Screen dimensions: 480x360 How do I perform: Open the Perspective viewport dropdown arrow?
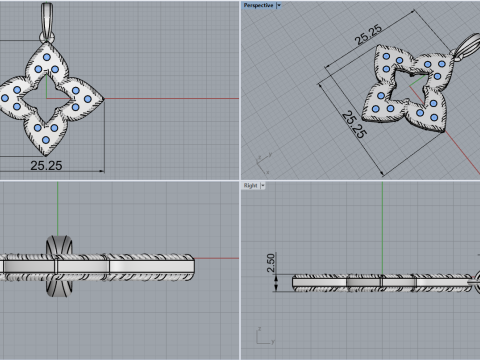coord(279,5)
